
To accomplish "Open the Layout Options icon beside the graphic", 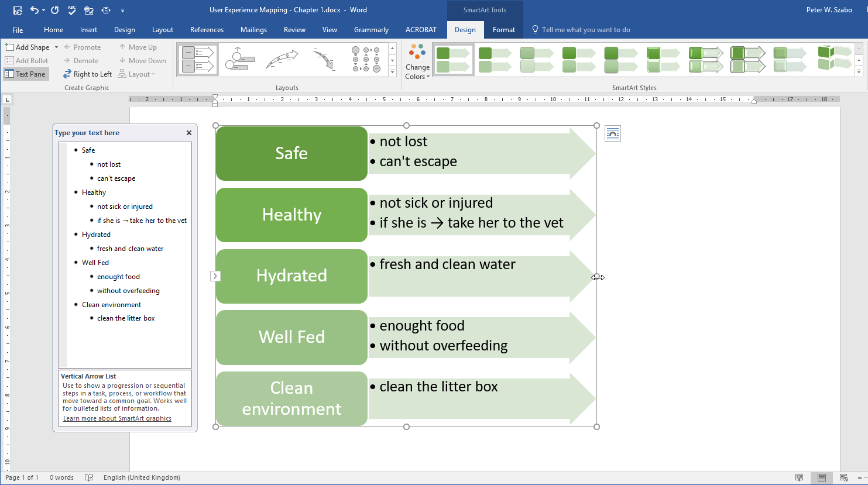I will 612,134.
